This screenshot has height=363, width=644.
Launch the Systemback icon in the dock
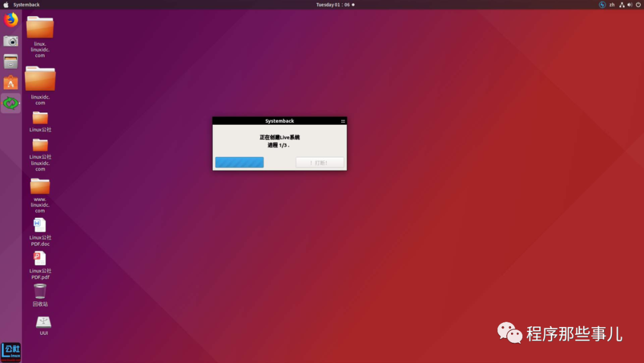[x=10, y=103]
